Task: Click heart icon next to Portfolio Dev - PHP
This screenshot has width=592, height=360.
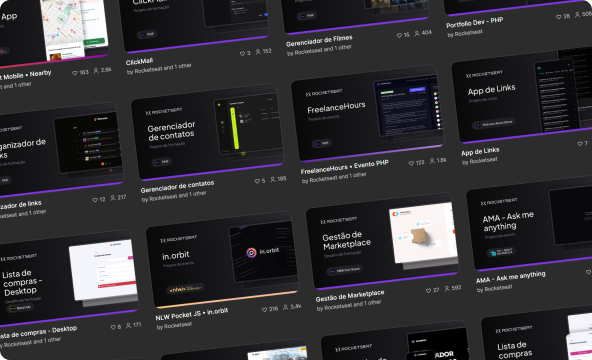Action: coord(559,17)
